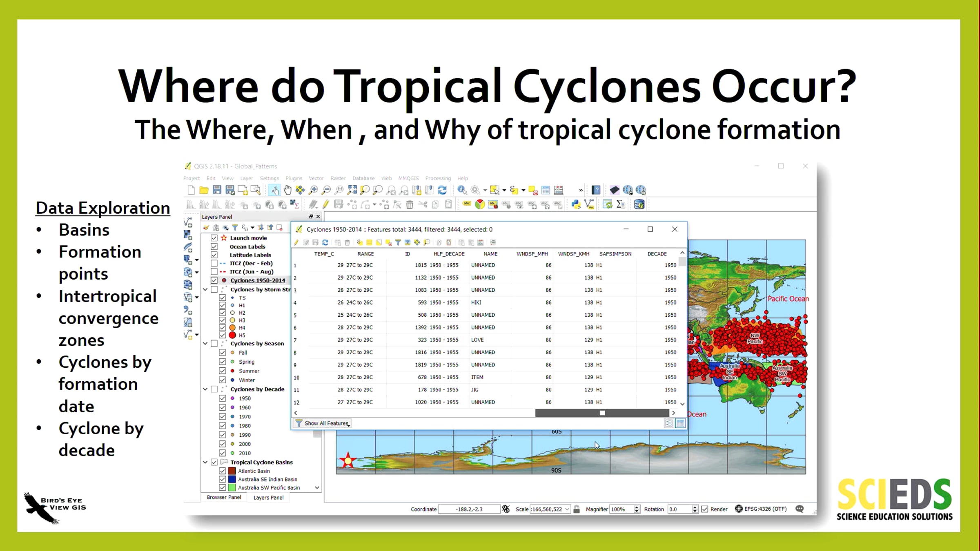Click the red H5 legend symbol
Viewport: 980px width, 551px height.
[x=232, y=335]
